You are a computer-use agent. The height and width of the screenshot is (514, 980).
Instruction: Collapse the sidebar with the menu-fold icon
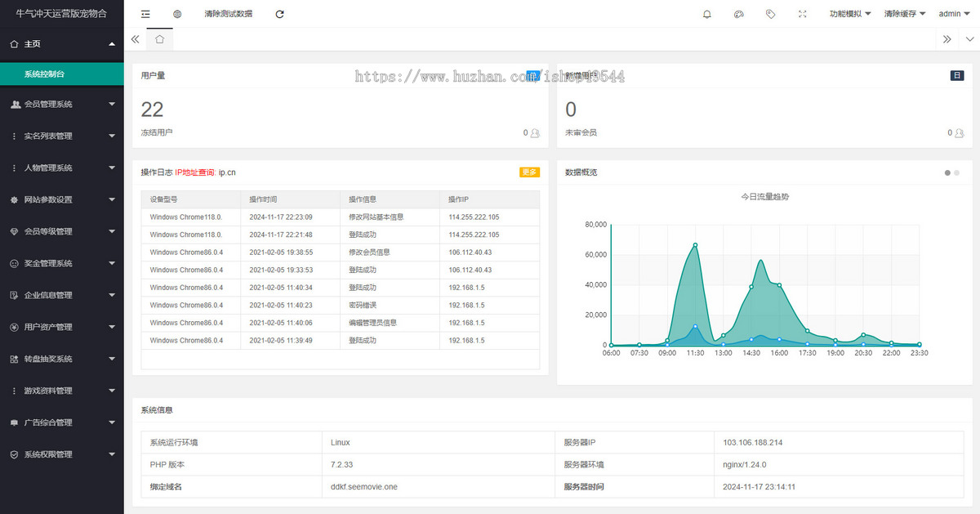[145, 14]
